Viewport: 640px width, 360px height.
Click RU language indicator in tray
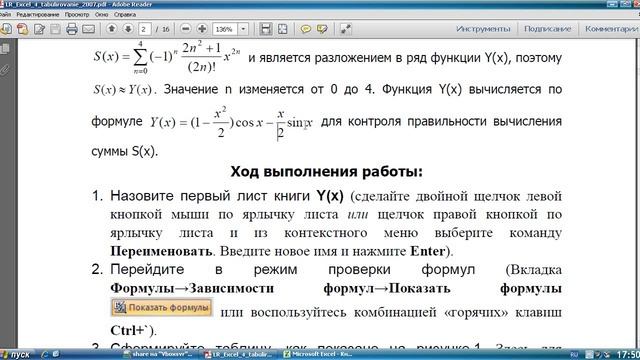pyautogui.click(x=574, y=355)
